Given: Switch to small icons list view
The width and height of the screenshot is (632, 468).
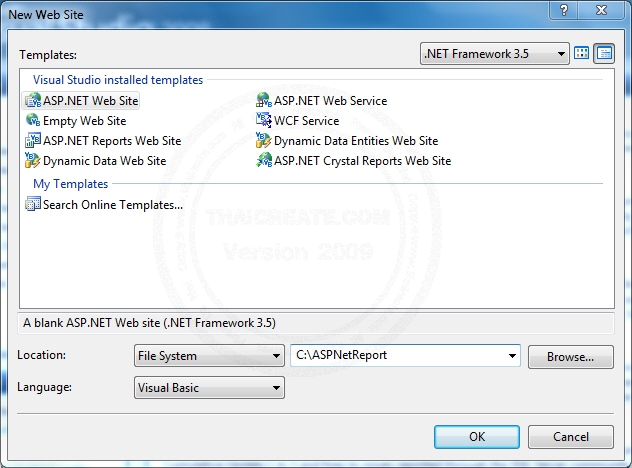Looking at the screenshot, I should 604,53.
